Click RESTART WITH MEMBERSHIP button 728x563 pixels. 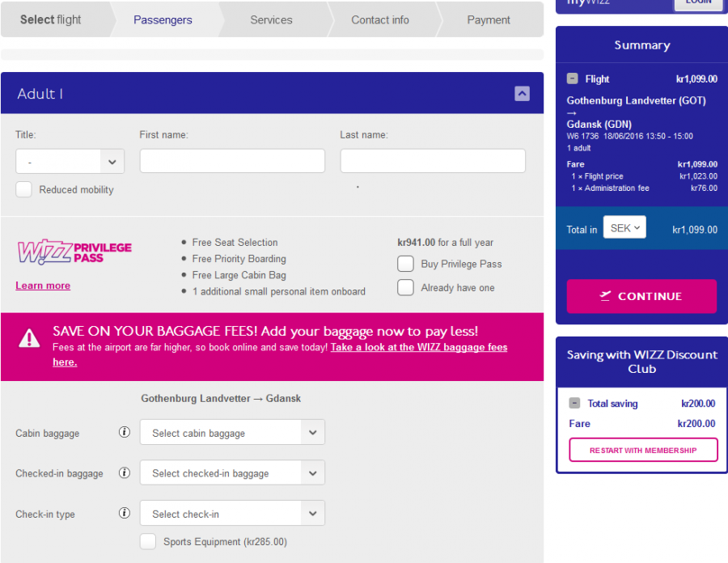coord(644,450)
